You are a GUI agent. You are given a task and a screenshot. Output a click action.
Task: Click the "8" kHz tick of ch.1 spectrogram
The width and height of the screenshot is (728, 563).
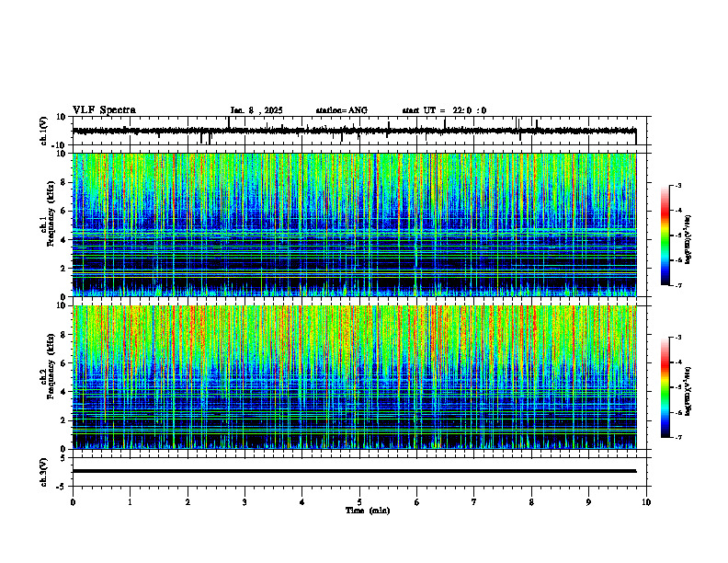click(64, 182)
